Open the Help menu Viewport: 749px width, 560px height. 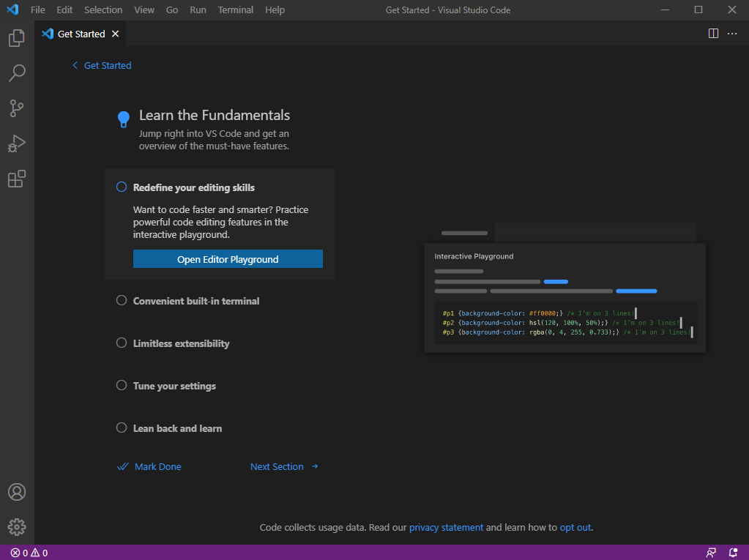click(x=275, y=10)
